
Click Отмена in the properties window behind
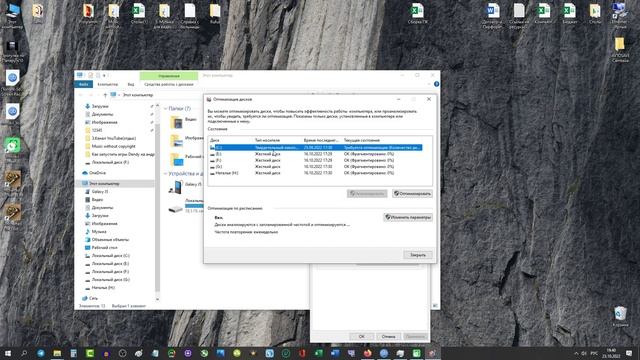(388, 336)
